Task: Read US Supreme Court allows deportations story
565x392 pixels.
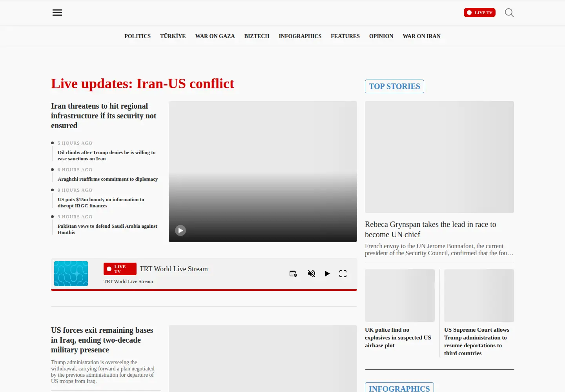Action: (x=477, y=341)
